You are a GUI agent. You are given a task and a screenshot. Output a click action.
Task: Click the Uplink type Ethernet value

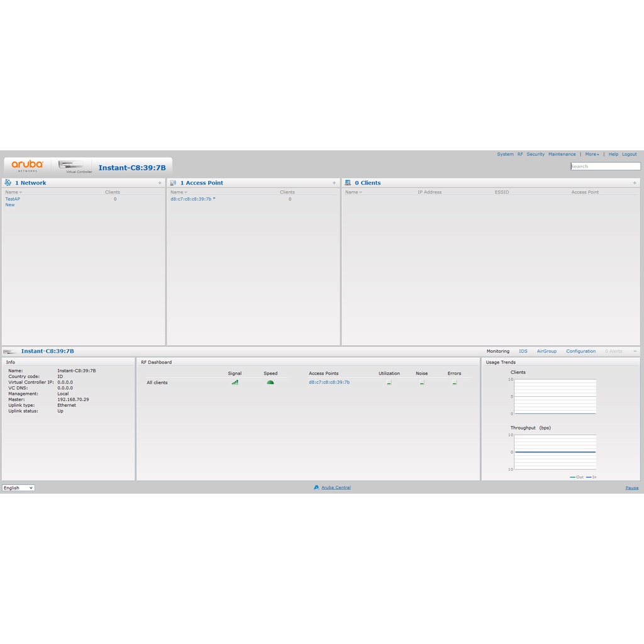click(67, 405)
